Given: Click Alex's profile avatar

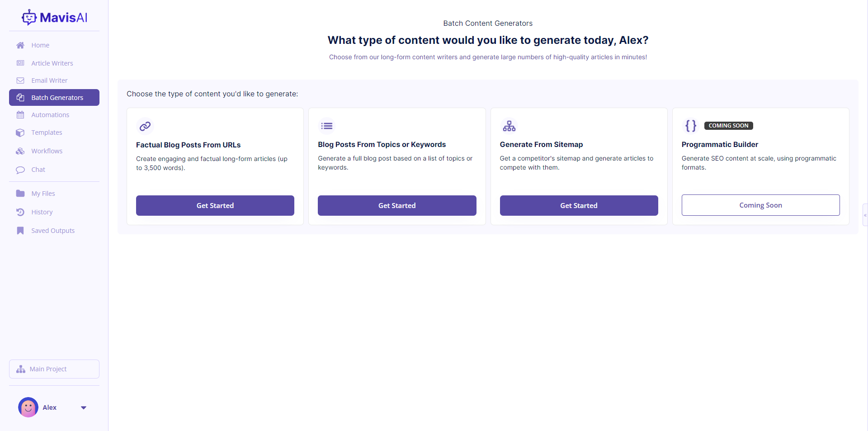Looking at the screenshot, I should 28,407.
